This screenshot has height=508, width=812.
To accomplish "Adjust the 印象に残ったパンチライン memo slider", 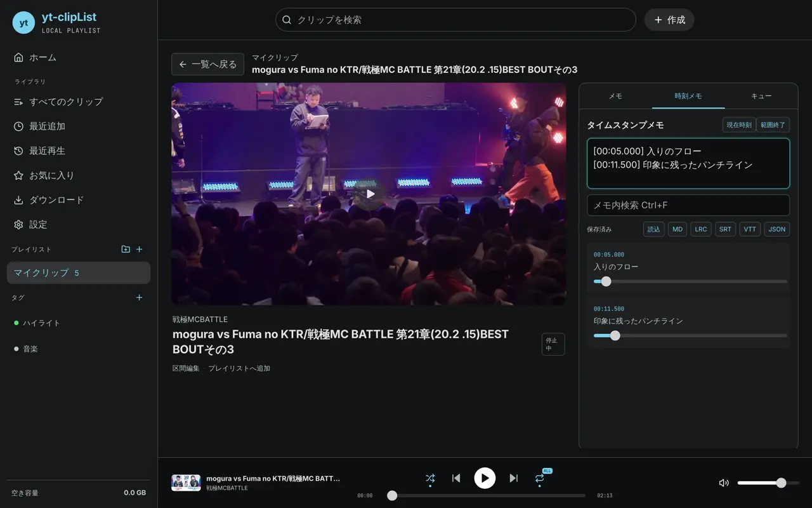I will [690, 335].
